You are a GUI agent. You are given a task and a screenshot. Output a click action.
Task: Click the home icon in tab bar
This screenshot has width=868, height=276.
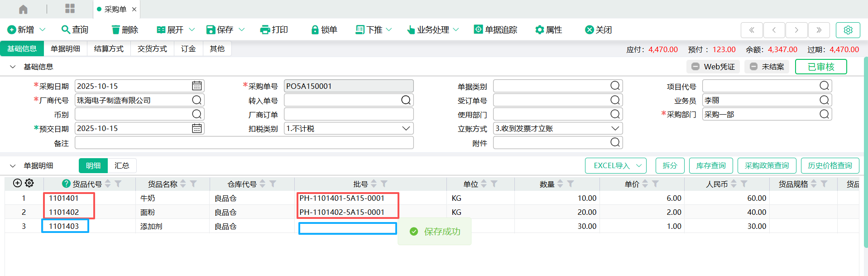click(x=23, y=9)
